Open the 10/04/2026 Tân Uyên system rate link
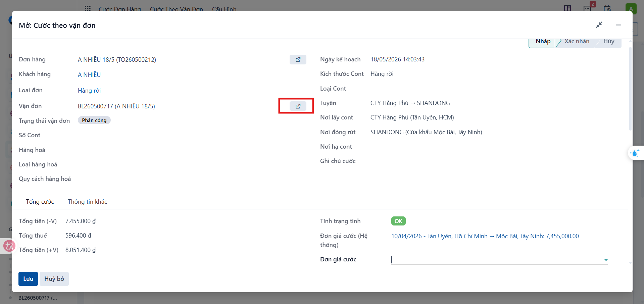644x304 pixels. pos(485,236)
